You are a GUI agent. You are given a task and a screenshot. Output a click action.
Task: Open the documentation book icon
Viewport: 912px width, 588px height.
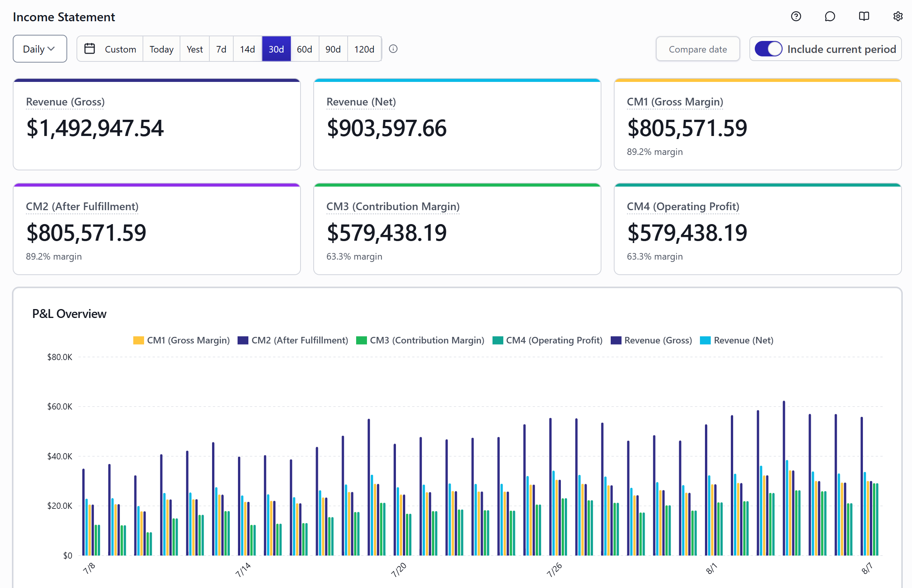tap(864, 16)
